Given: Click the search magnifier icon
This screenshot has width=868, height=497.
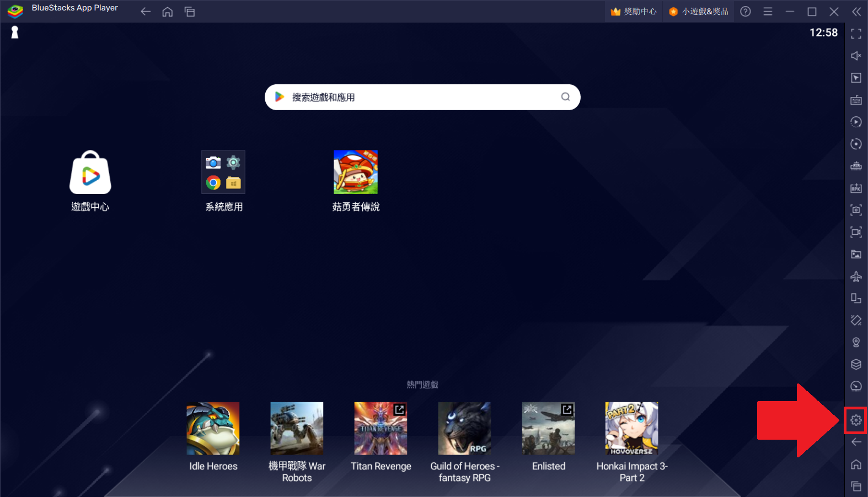Looking at the screenshot, I should coord(565,97).
